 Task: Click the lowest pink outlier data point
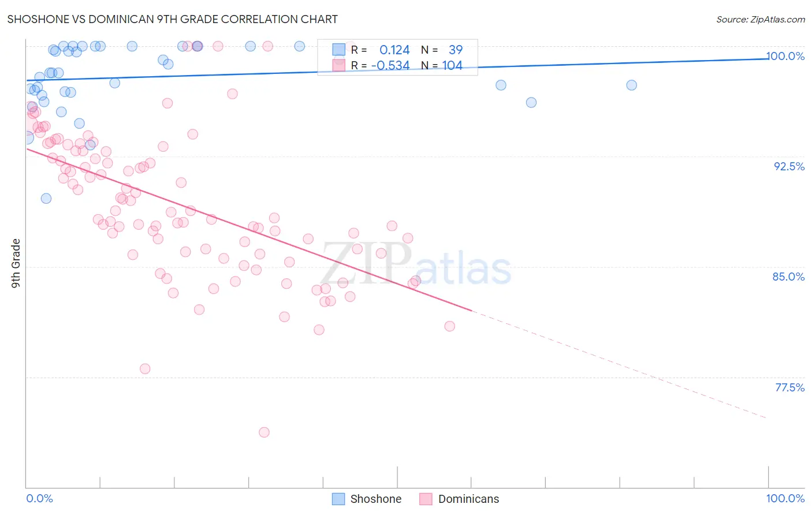(264, 432)
